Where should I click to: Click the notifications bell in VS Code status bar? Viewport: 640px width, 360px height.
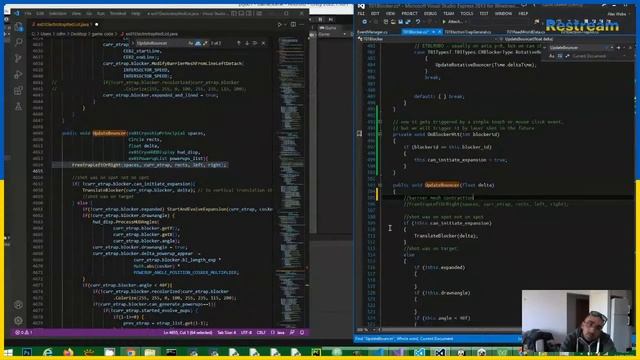[x=302, y=332]
